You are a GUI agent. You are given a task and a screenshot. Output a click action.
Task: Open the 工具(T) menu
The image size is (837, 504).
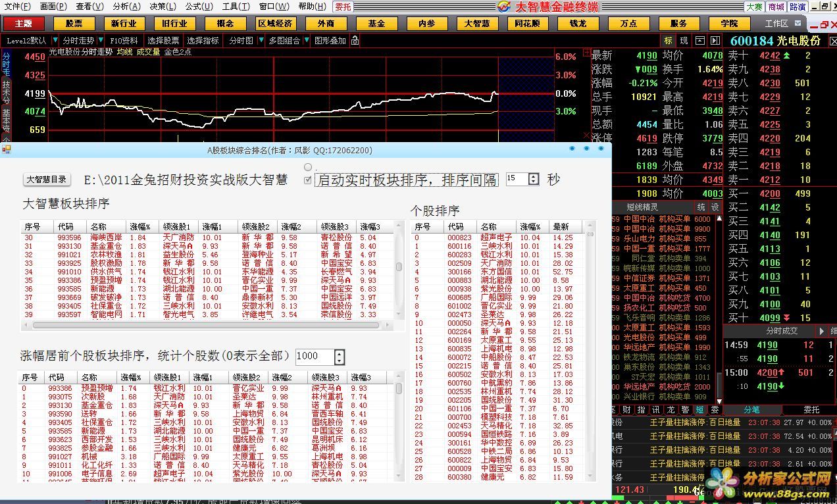click(236, 7)
